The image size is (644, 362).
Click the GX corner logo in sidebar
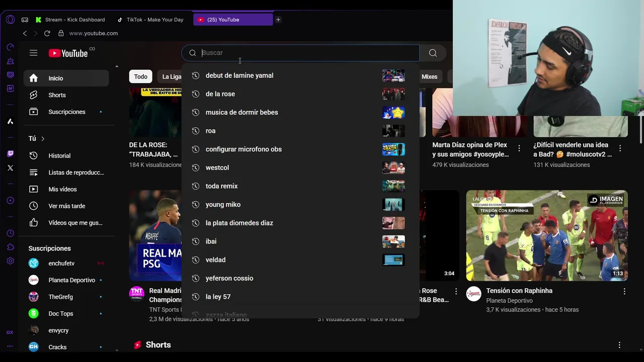coord(10,332)
